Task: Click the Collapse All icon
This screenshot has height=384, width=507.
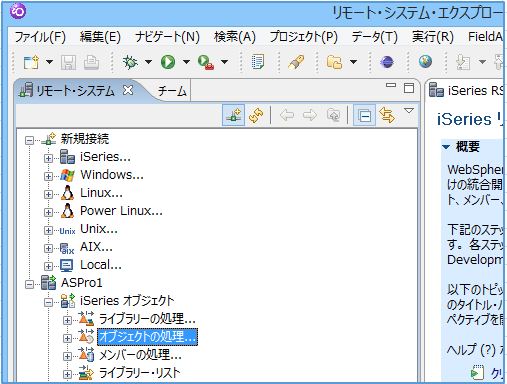Action: [x=364, y=116]
